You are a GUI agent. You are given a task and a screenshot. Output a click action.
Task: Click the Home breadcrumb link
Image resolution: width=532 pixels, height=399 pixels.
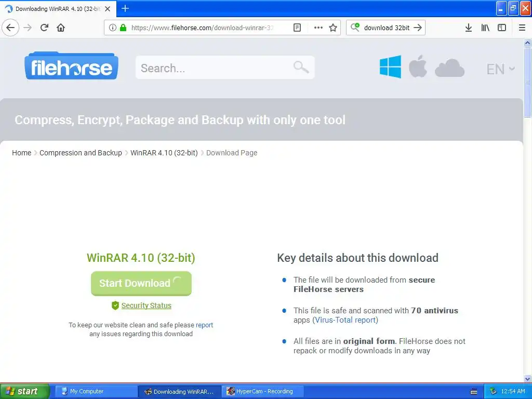[x=21, y=153]
